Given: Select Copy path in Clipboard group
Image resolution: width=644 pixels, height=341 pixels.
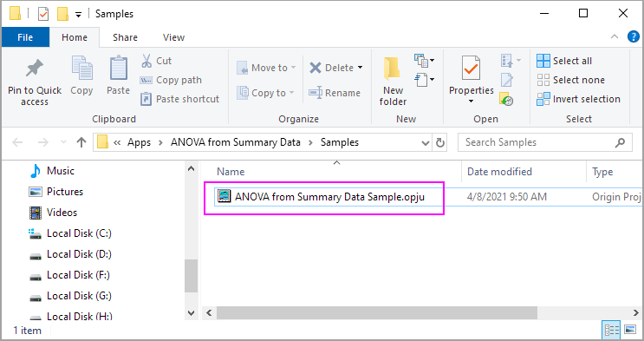Looking at the screenshot, I should point(171,80).
